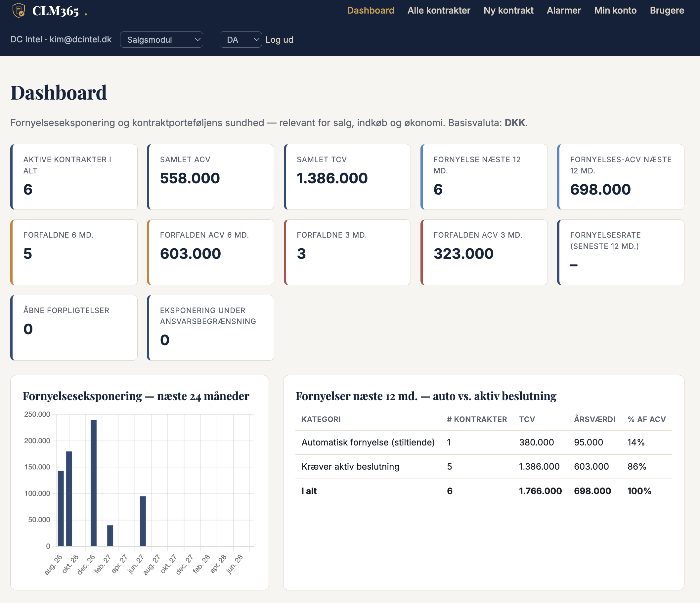Click the Fornyelsesrate card label

pyautogui.click(x=605, y=240)
